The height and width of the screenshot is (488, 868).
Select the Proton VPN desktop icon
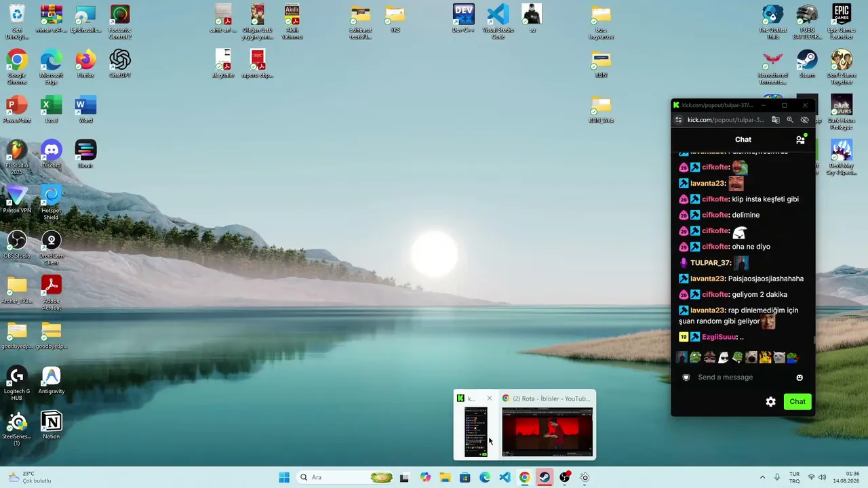click(x=17, y=199)
